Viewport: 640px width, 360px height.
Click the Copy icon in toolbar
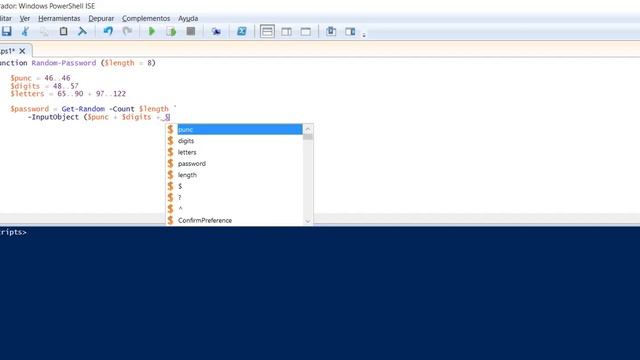44,31
